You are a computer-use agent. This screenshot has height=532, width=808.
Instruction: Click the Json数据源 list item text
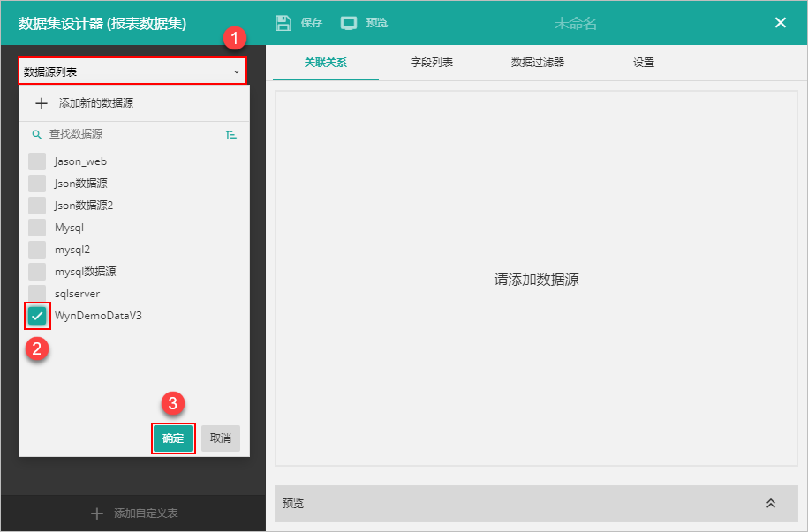coord(81,184)
